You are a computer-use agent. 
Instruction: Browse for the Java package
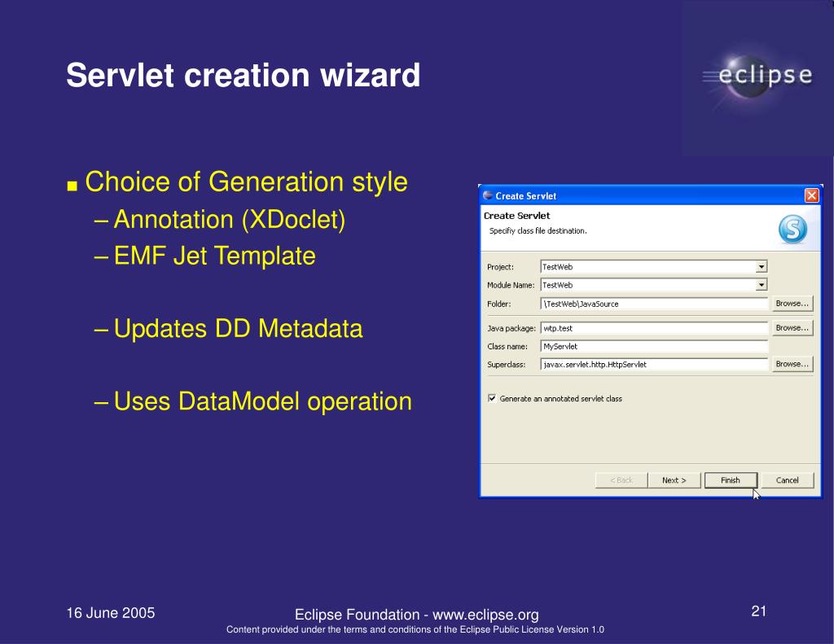pyautogui.click(x=792, y=328)
